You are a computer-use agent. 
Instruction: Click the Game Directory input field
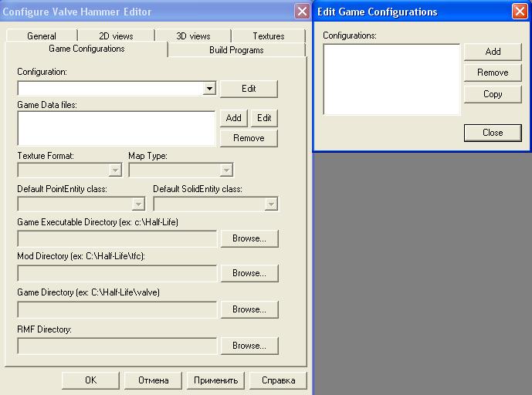(x=117, y=309)
